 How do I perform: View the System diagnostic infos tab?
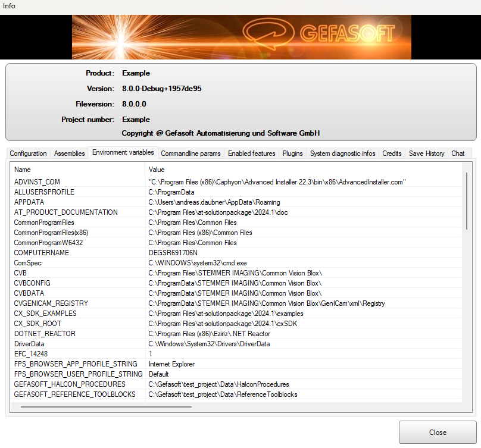tap(343, 153)
